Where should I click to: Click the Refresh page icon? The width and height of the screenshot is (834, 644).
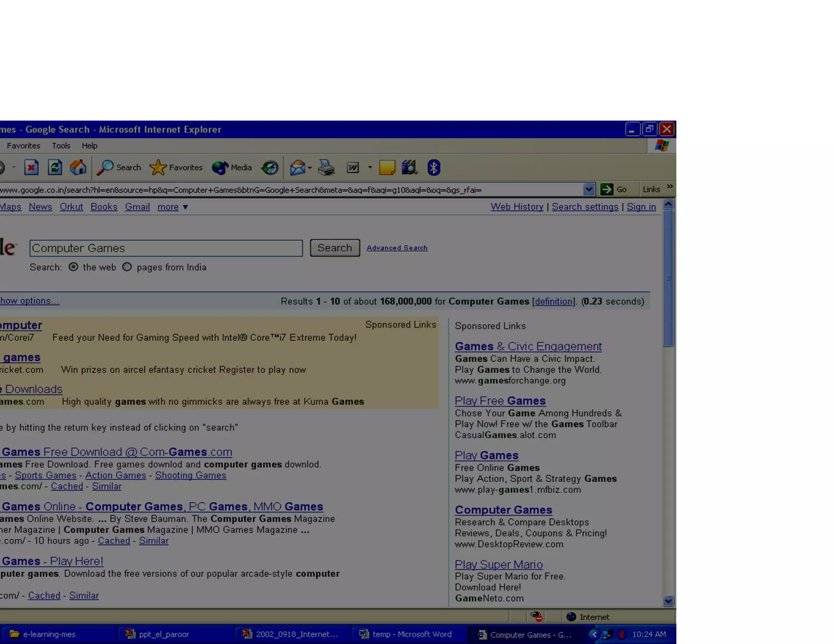click(x=55, y=167)
